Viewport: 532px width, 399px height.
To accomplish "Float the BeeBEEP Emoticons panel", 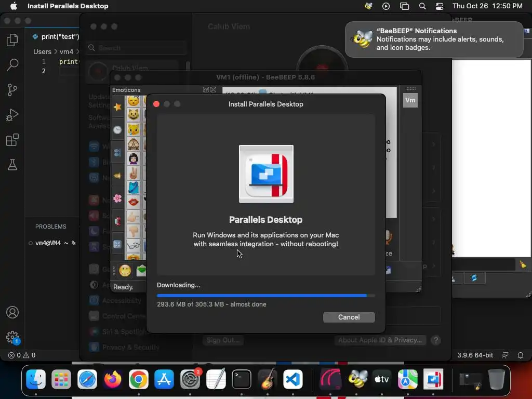I will point(206,89).
